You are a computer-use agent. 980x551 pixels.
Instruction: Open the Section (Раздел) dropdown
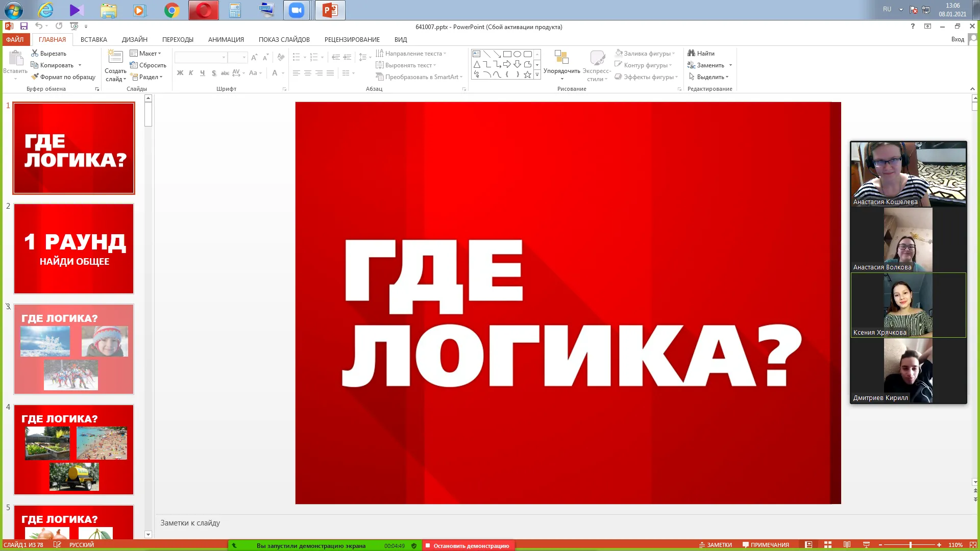click(147, 77)
